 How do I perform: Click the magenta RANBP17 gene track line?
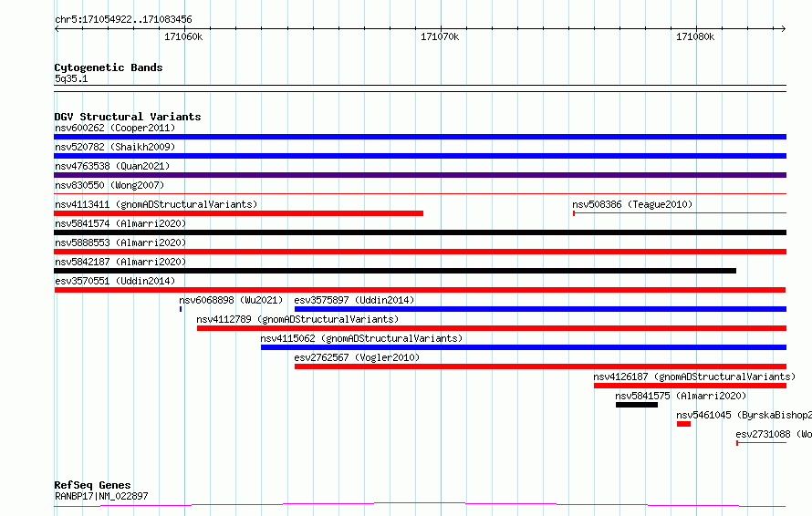pyautogui.click(x=420, y=504)
